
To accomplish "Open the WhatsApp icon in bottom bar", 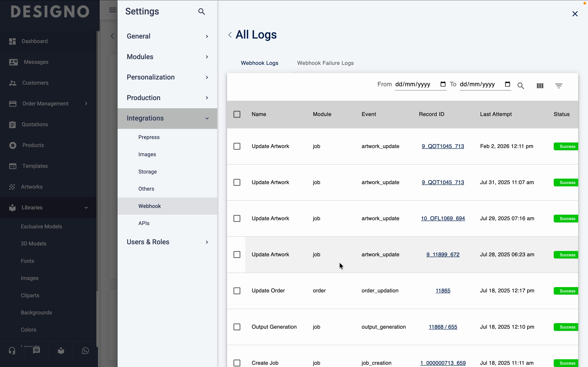I will click(x=85, y=351).
